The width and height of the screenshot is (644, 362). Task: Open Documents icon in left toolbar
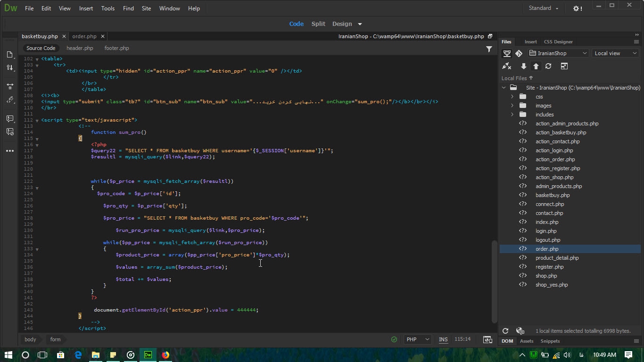pyautogui.click(x=10, y=55)
